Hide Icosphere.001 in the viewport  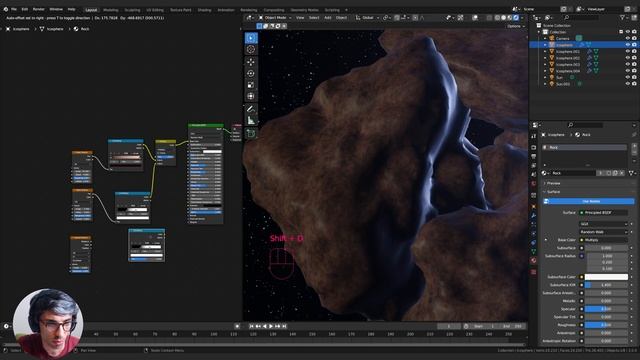point(628,51)
